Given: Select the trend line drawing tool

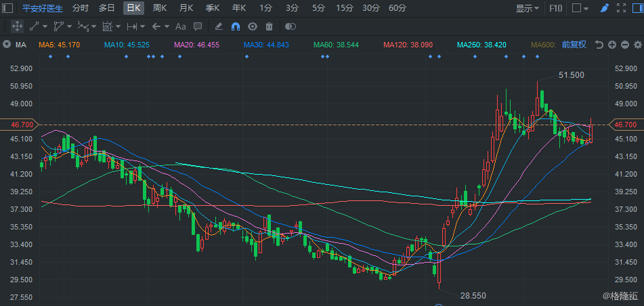Looking at the screenshot, I should pos(34,26).
